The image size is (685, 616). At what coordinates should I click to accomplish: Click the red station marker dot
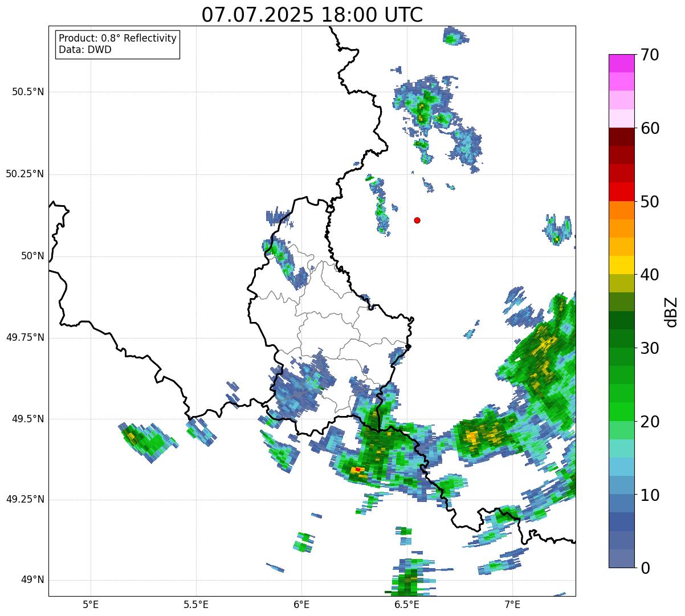click(417, 220)
